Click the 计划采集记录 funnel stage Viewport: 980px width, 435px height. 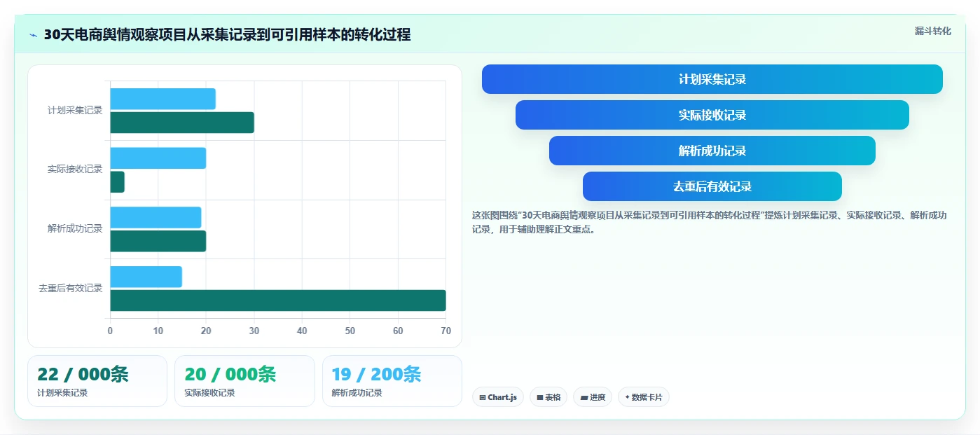pyautogui.click(x=712, y=79)
